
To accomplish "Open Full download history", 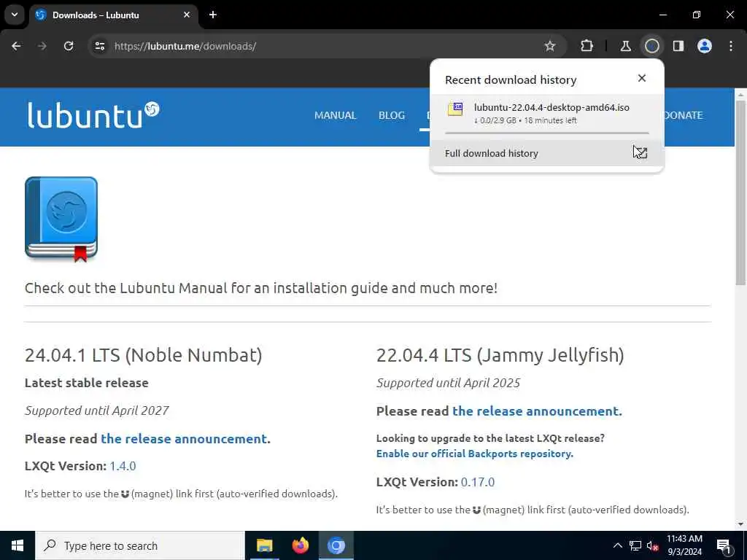I will click(547, 153).
